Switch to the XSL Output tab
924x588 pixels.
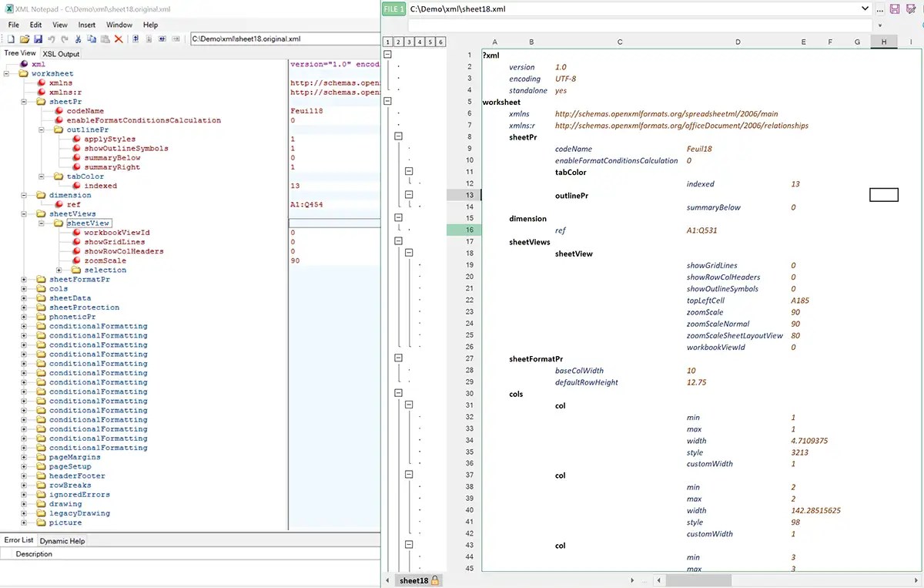(x=61, y=54)
